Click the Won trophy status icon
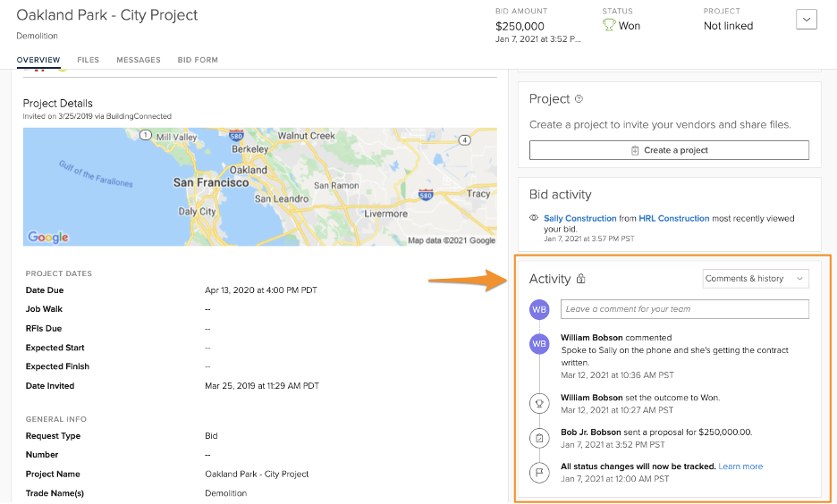837x504 pixels. point(609,26)
